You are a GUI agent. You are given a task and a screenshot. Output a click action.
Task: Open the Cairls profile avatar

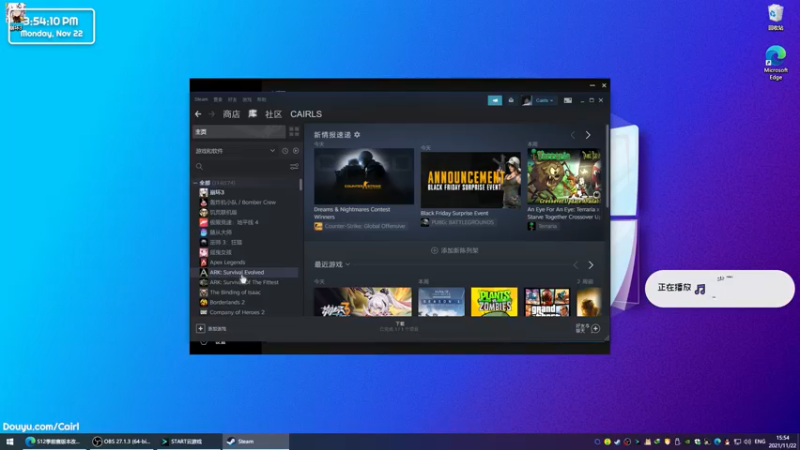(527, 101)
